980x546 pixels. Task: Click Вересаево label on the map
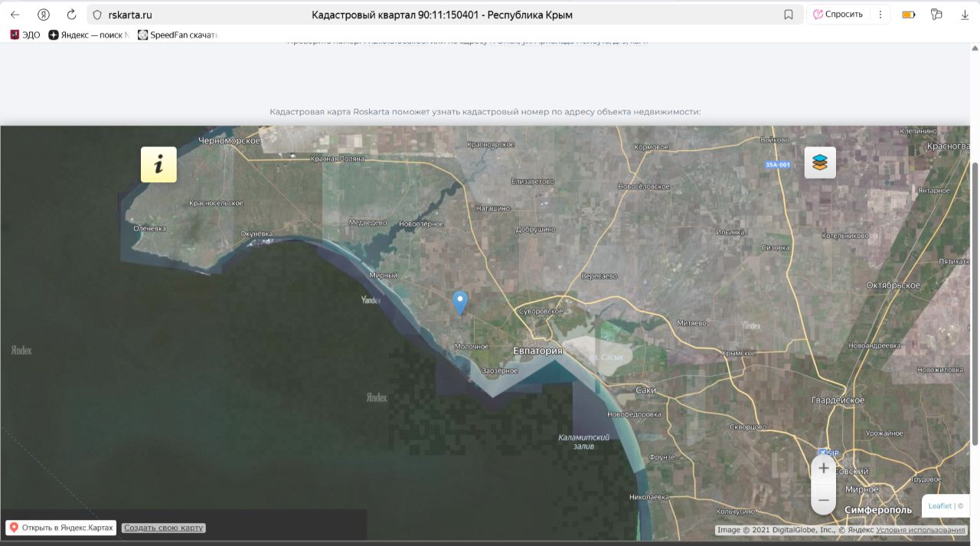pos(599,276)
